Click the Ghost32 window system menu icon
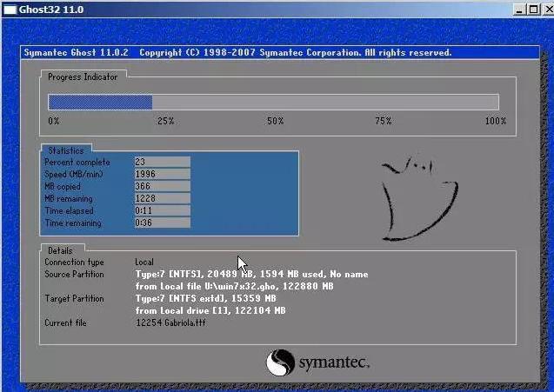The width and height of the screenshot is (554, 392). pyautogui.click(x=10, y=10)
